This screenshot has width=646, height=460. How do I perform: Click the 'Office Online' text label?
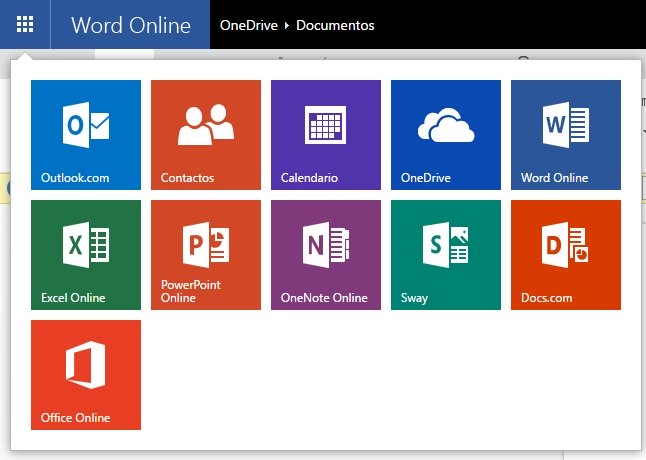click(75, 418)
